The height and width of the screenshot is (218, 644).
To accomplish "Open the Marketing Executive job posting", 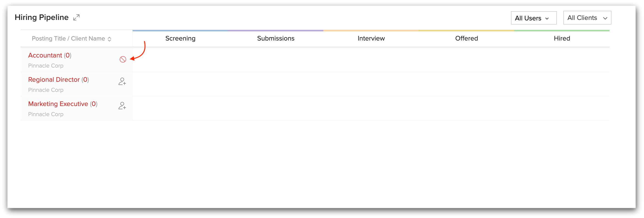I will click(x=58, y=104).
